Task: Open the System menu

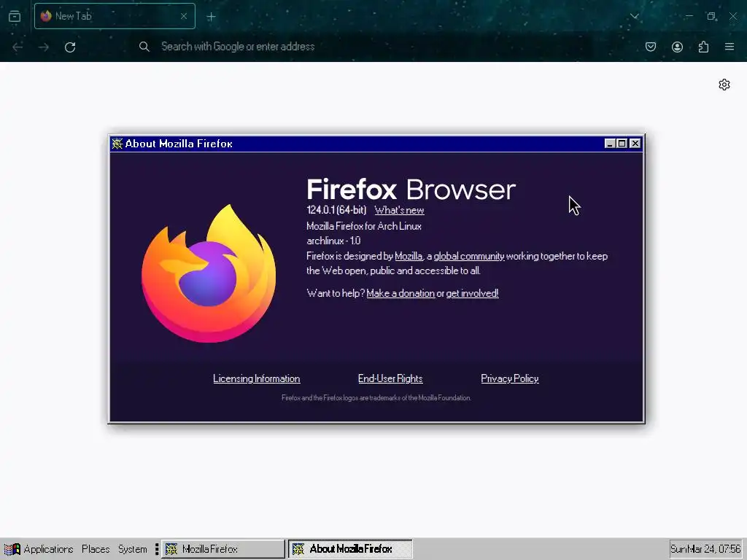Action: click(133, 549)
